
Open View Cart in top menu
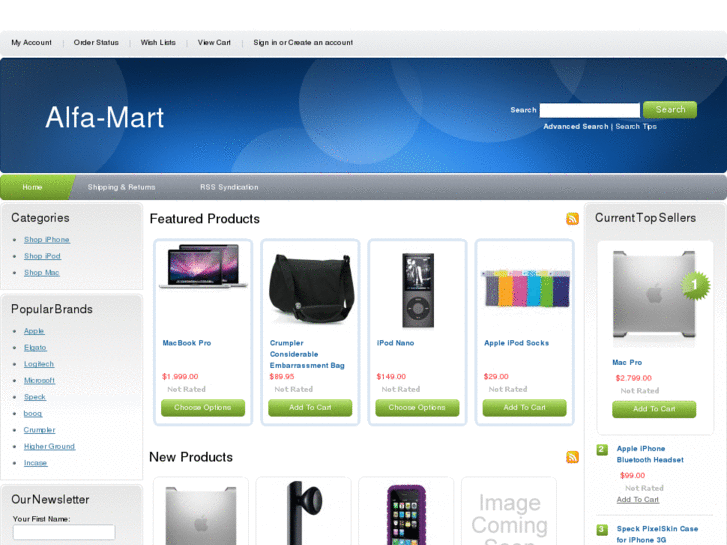click(214, 42)
